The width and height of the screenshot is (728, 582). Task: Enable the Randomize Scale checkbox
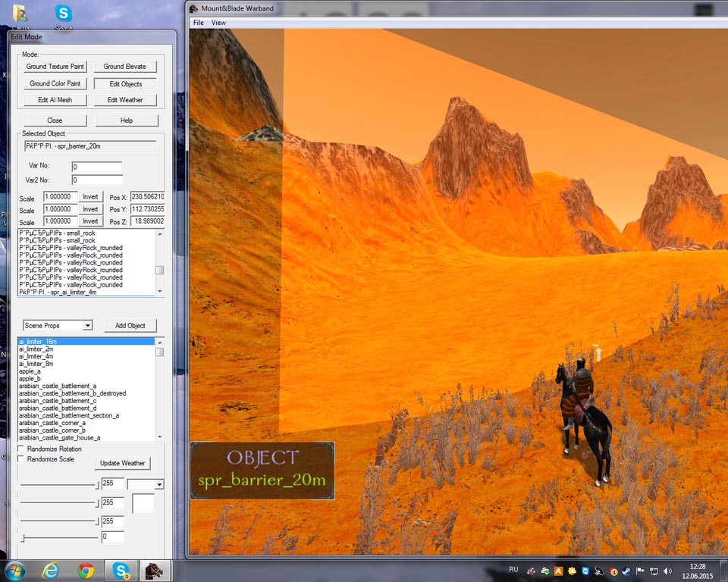tap(20, 459)
